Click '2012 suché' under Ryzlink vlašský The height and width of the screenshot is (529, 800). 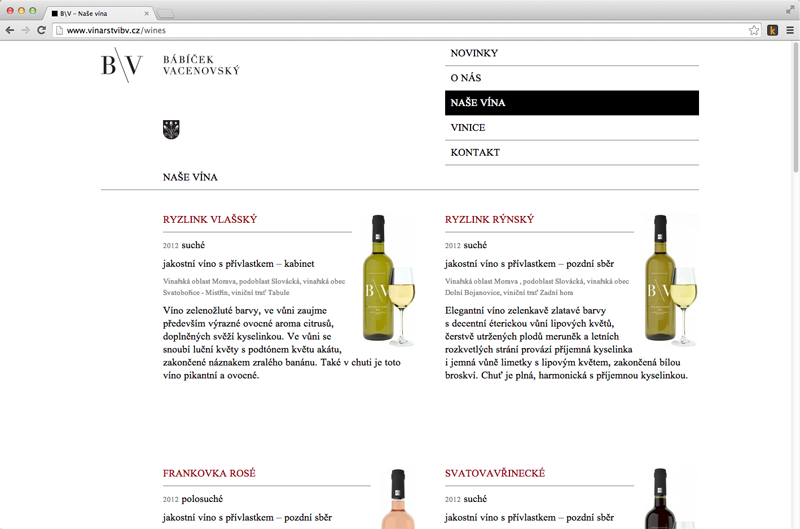tap(184, 245)
